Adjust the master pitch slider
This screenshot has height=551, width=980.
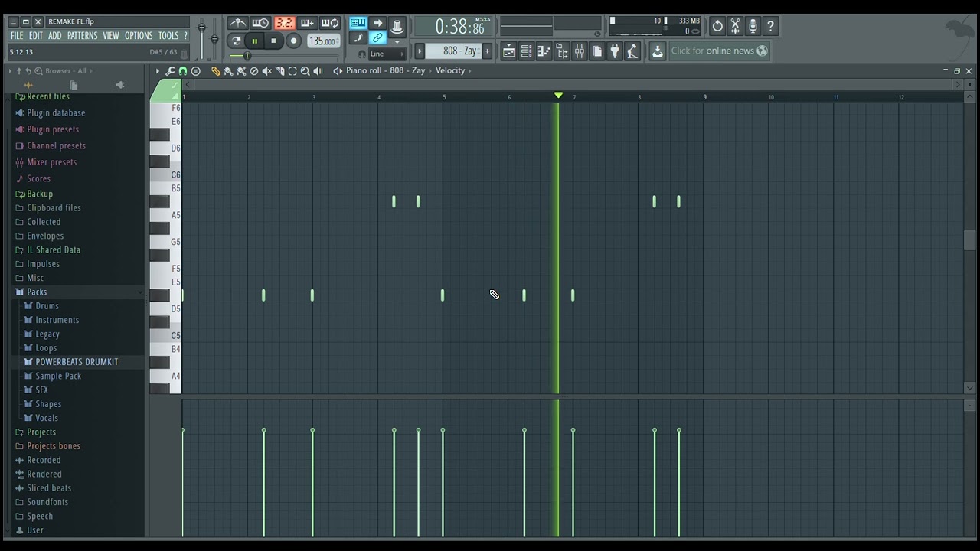coord(214,40)
